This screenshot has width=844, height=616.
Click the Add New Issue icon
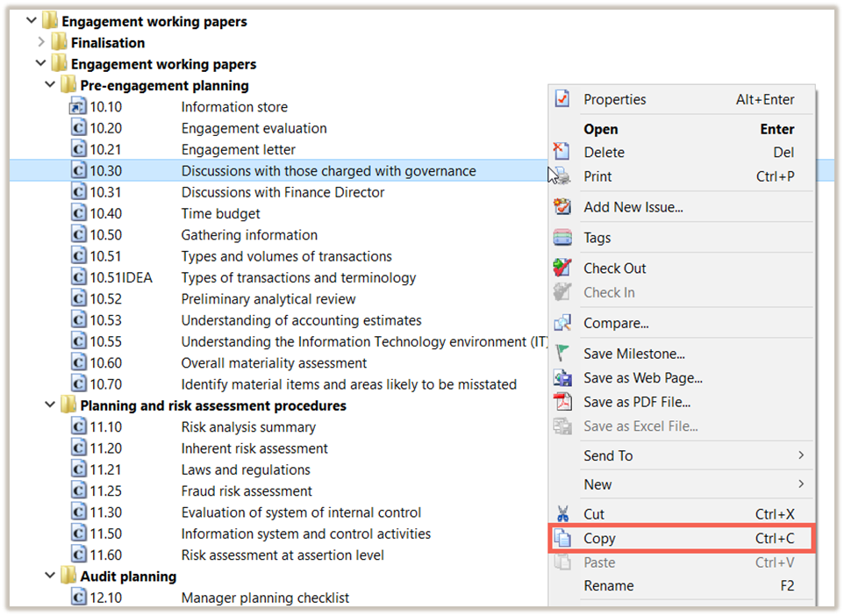[x=562, y=207]
